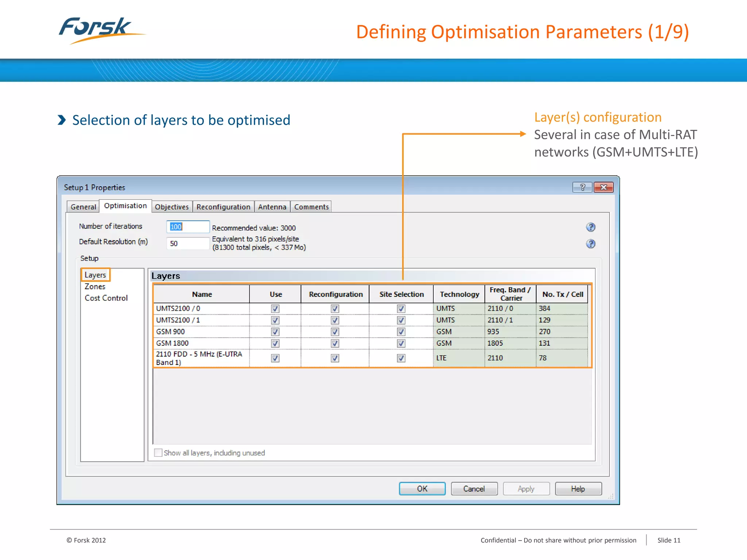
Task: Click help icon beside Default Resolution
Action: pos(591,244)
